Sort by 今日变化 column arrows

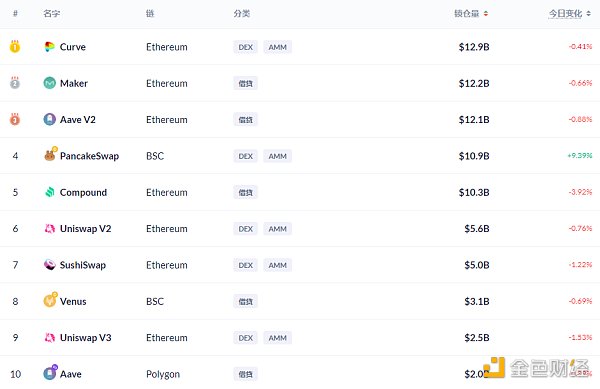[589, 14]
